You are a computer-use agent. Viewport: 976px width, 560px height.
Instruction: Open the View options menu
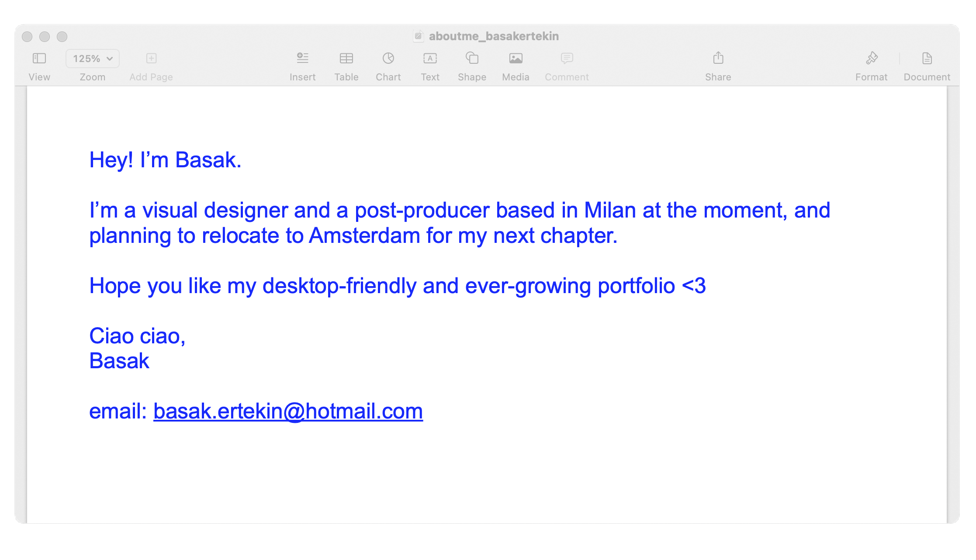(39, 58)
